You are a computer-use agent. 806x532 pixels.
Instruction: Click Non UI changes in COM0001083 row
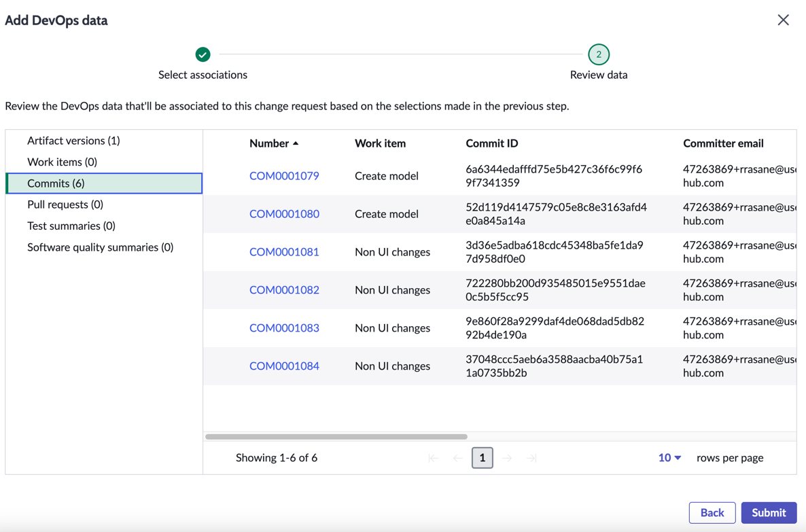tap(392, 328)
